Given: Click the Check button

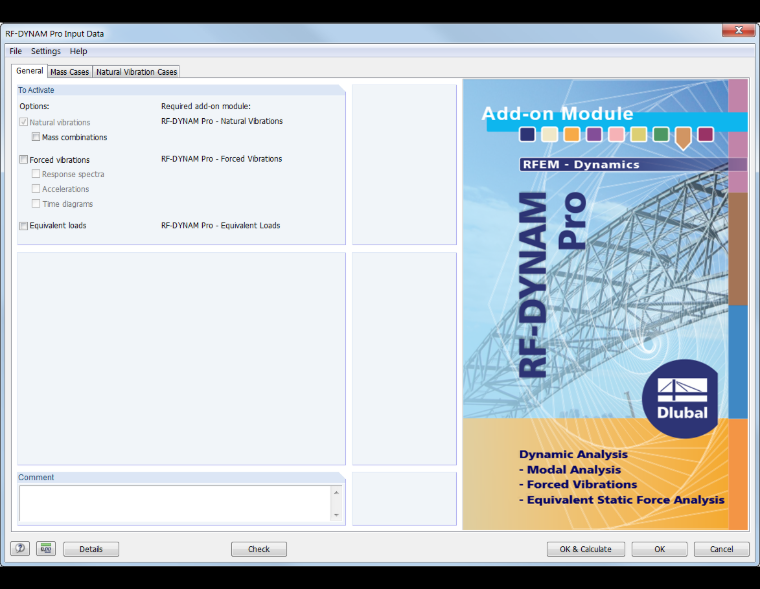Looking at the screenshot, I should (x=259, y=549).
